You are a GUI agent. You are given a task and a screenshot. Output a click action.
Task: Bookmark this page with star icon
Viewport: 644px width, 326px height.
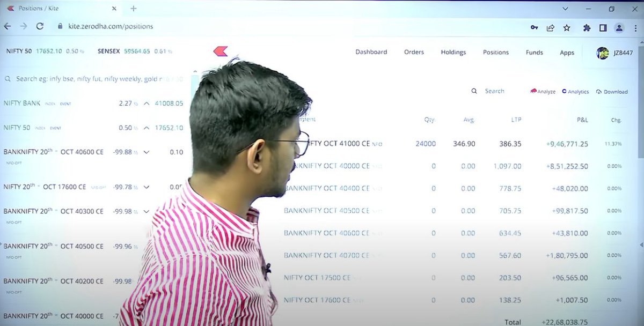pyautogui.click(x=567, y=27)
